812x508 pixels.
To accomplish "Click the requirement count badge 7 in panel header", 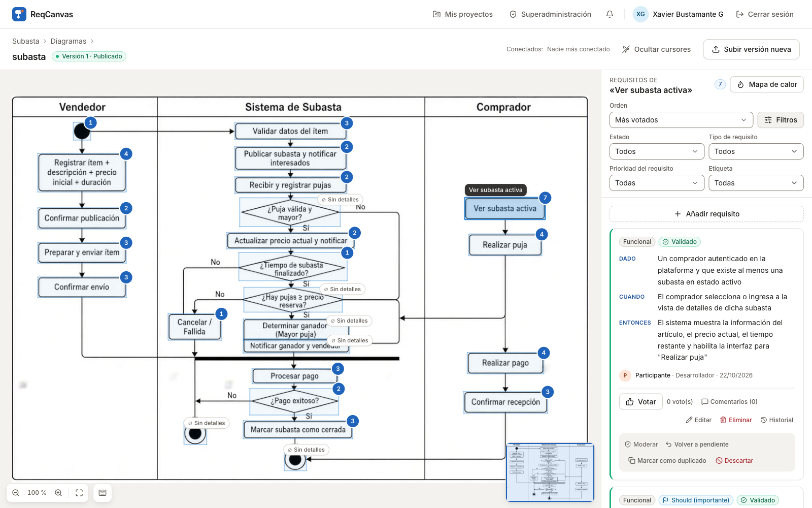I will click(x=720, y=84).
